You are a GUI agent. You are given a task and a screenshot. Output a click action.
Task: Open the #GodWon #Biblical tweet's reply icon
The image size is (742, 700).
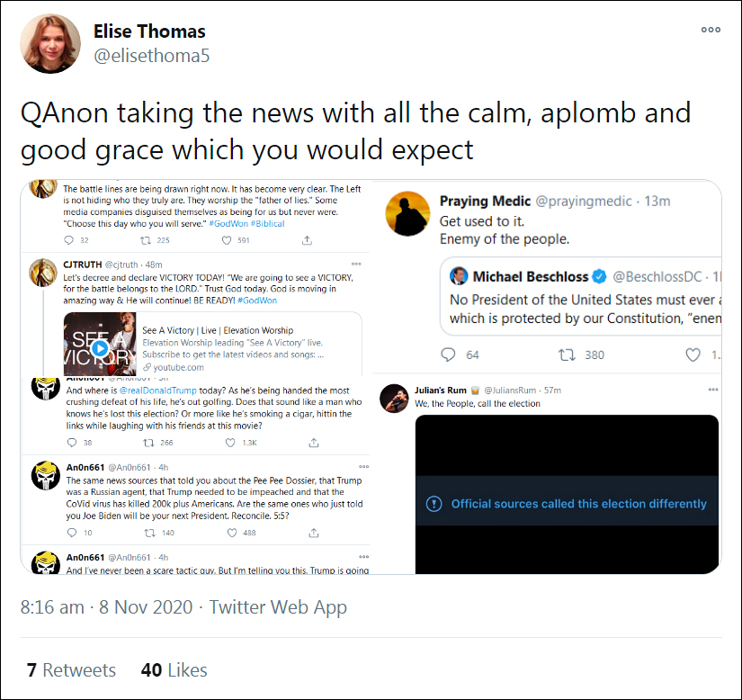pos(69,240)
